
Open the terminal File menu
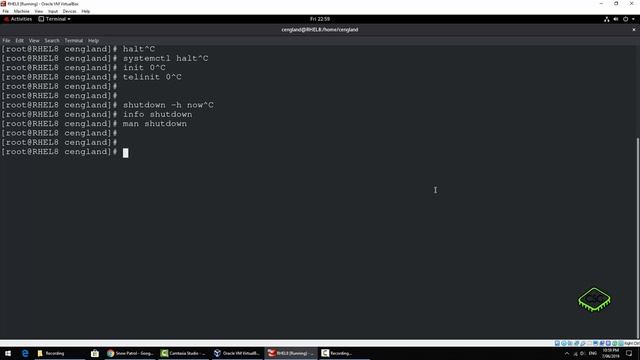point(6,40)
